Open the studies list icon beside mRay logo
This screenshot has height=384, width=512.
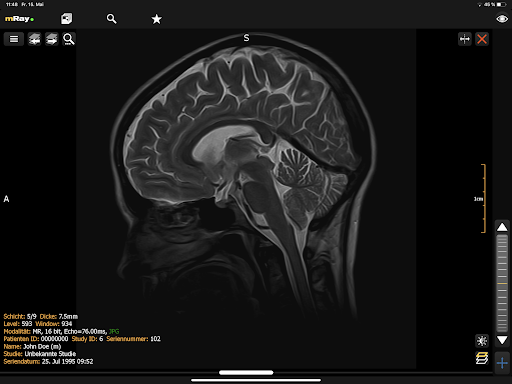(66, 19)
